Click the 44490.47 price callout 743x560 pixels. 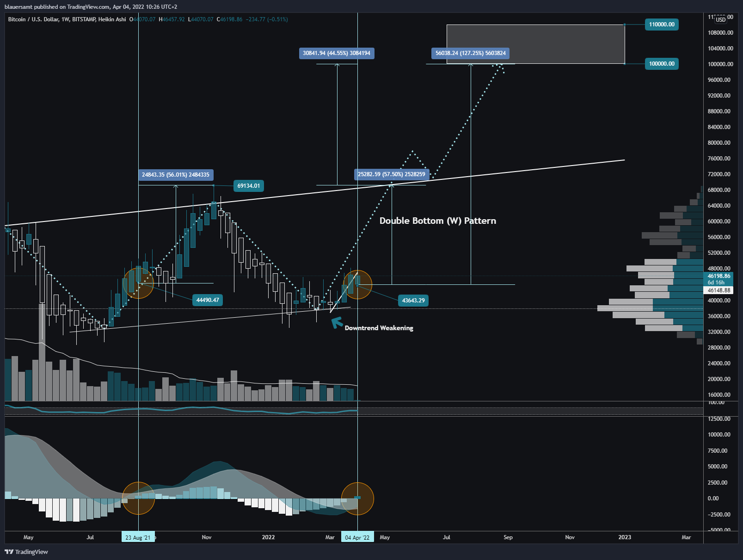(208, 300)
